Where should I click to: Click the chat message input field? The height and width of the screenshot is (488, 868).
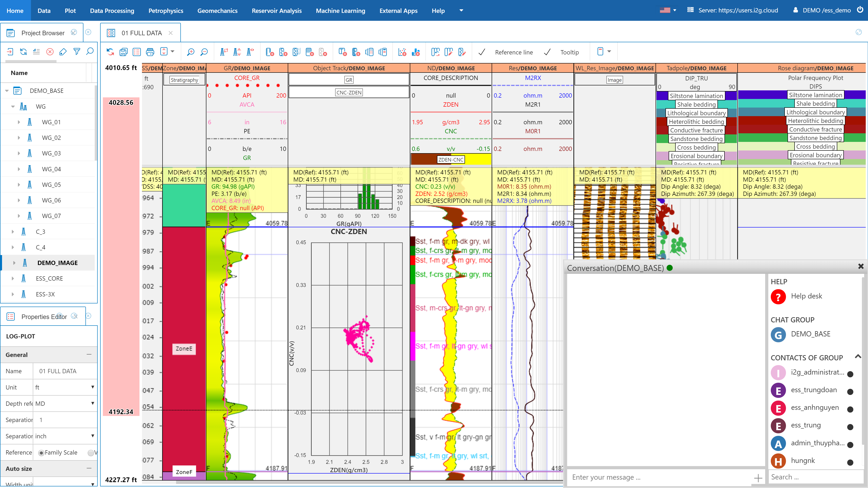coord(659,478)
